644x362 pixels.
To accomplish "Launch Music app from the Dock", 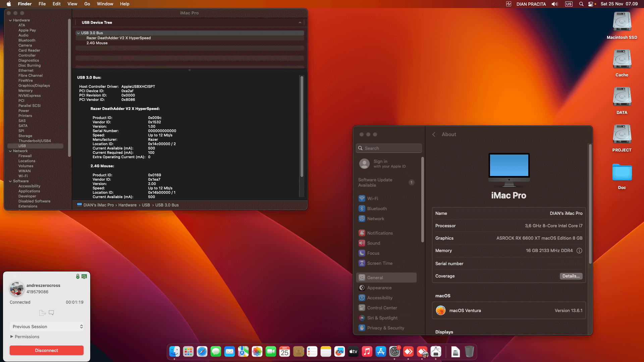I will tap(367, 351).
